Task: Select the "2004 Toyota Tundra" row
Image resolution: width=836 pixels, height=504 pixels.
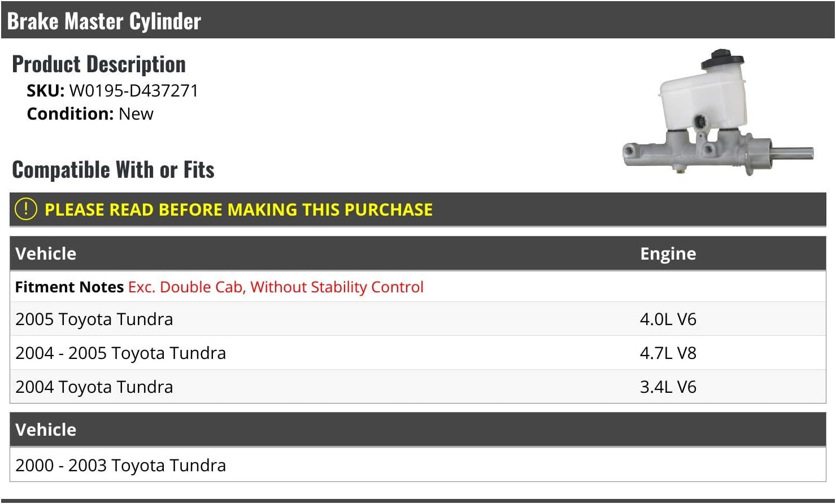Action: click(94, 387)
